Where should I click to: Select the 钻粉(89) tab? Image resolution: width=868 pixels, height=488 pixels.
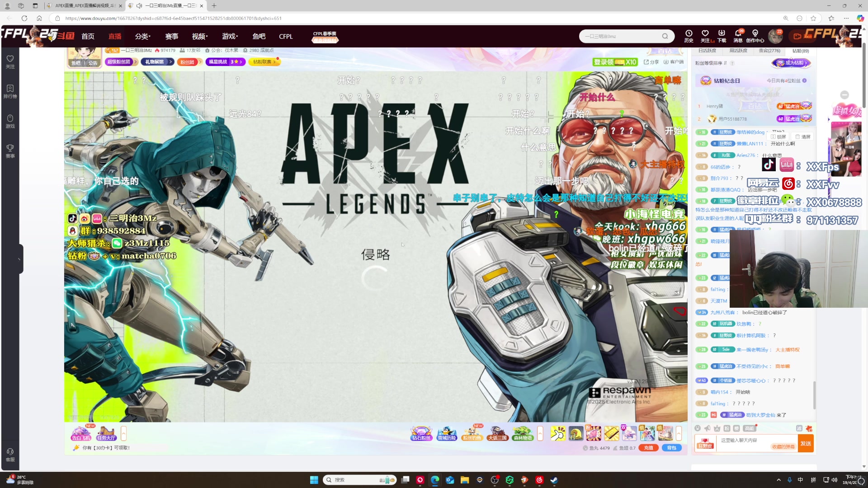801,51
